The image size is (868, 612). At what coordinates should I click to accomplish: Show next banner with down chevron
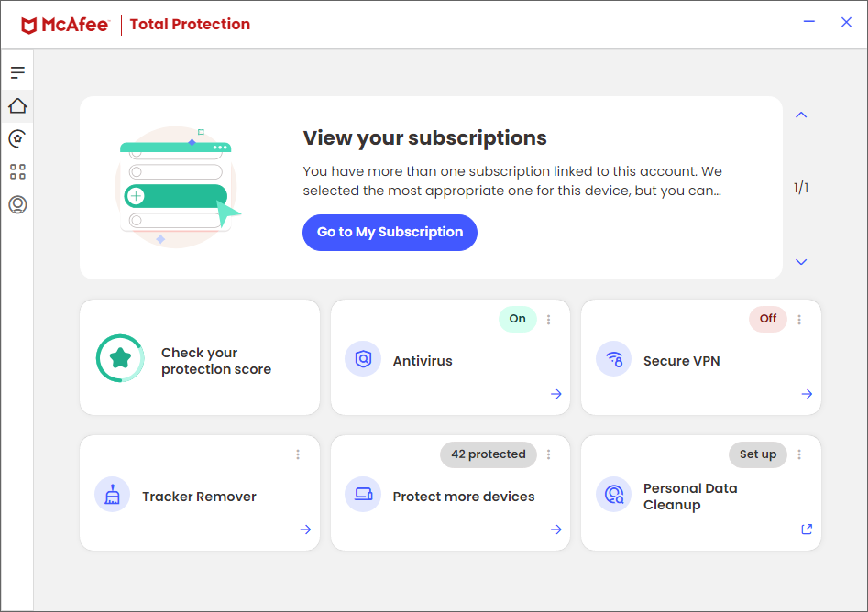click(801, 262)
